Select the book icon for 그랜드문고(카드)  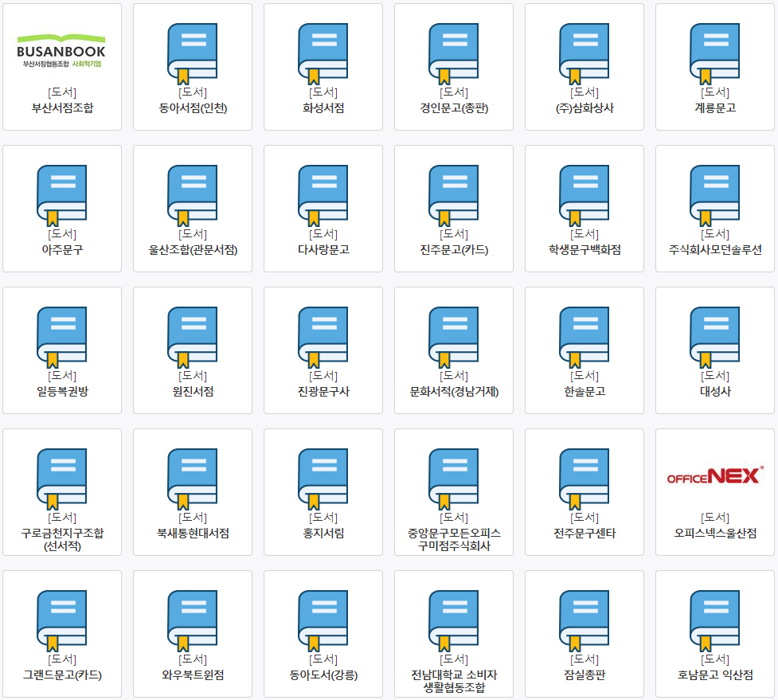tap(62, 621)
